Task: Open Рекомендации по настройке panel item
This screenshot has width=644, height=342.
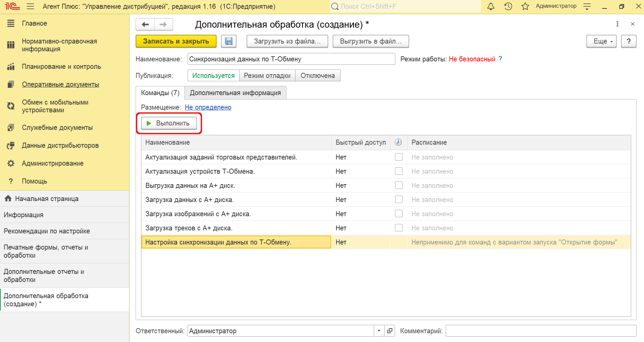Action: tap(64, 231)
